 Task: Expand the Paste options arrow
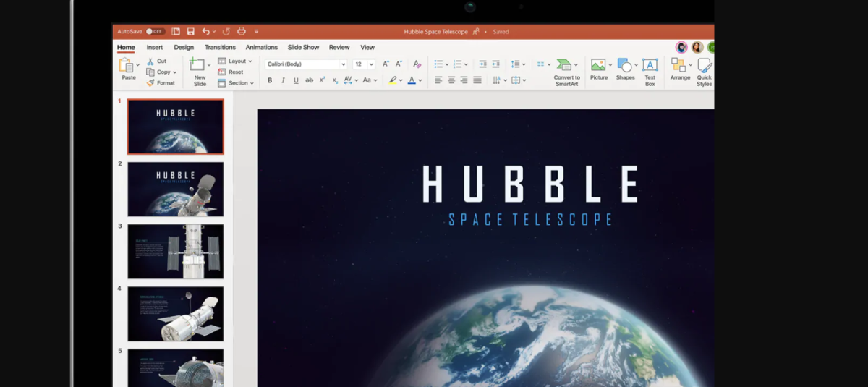[x=137, y=67]
